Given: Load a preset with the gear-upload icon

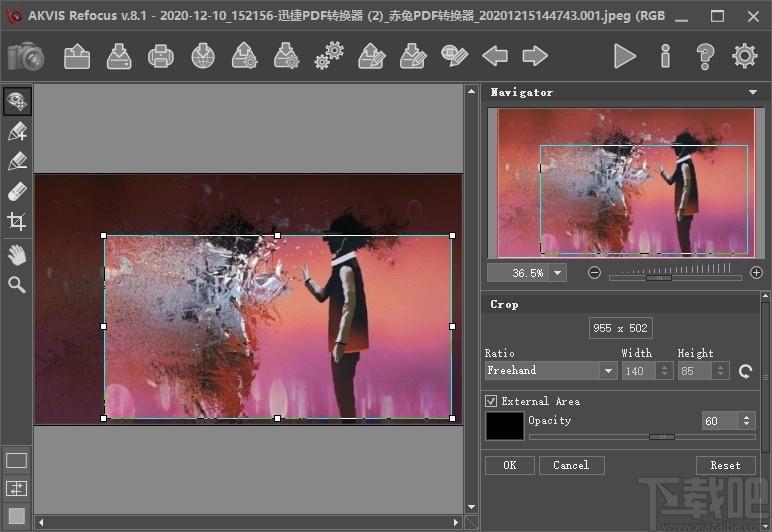Looking at the screenshot, I should (245, 56).
